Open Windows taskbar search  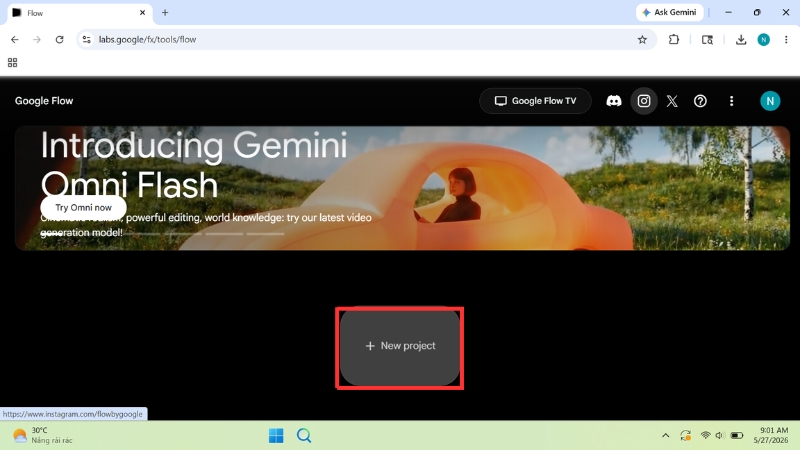[304, 436]
